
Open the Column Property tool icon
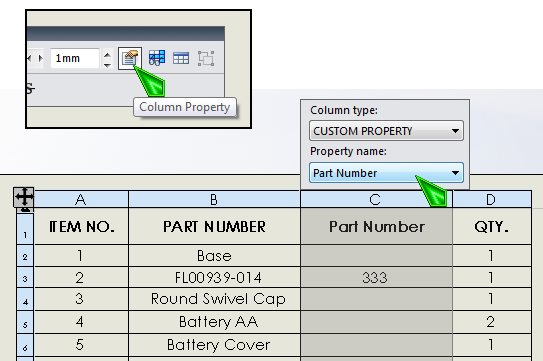point(130,58)
